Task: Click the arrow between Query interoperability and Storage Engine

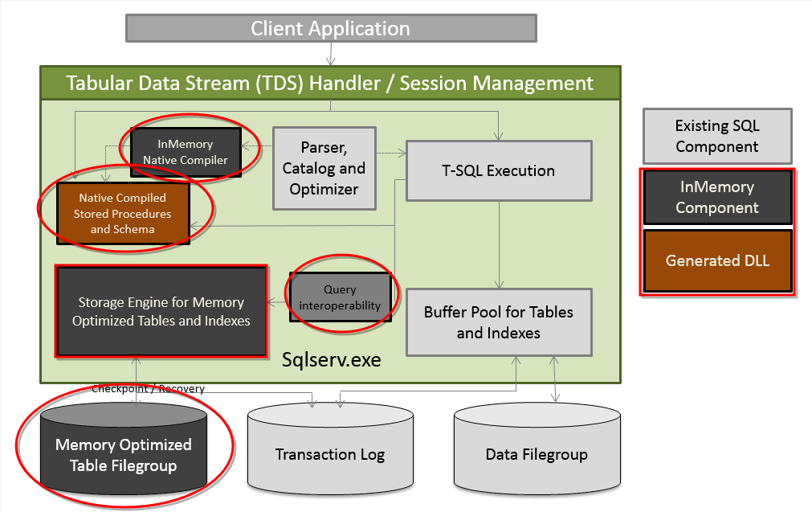Action: pos(278,302)
